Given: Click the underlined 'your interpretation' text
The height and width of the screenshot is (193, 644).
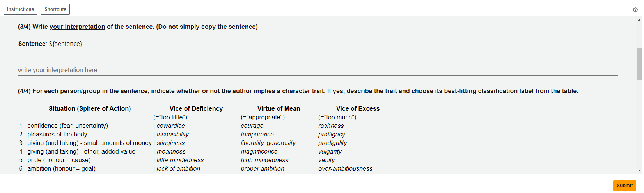Looking at the screenshot, I should (x=77, y=27).
